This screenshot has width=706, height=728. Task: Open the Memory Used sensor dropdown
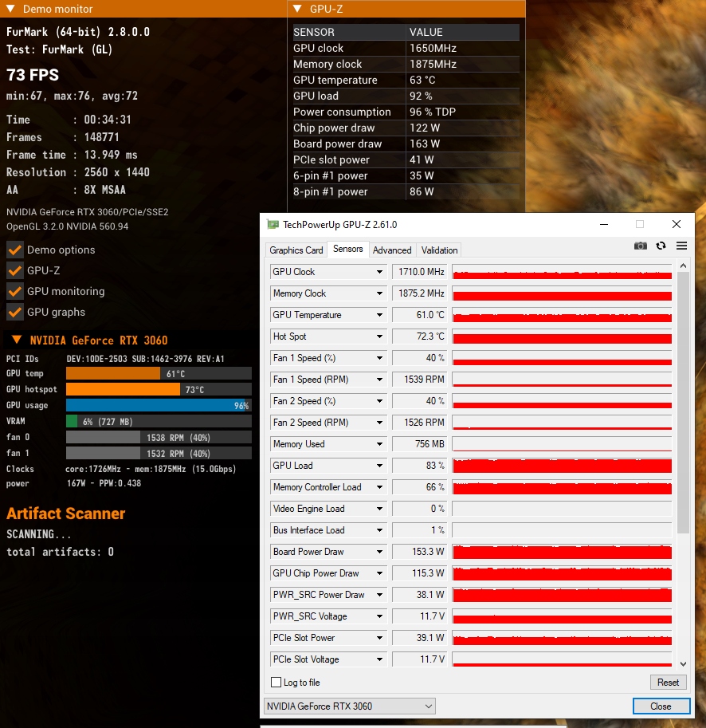pos(379,444)
